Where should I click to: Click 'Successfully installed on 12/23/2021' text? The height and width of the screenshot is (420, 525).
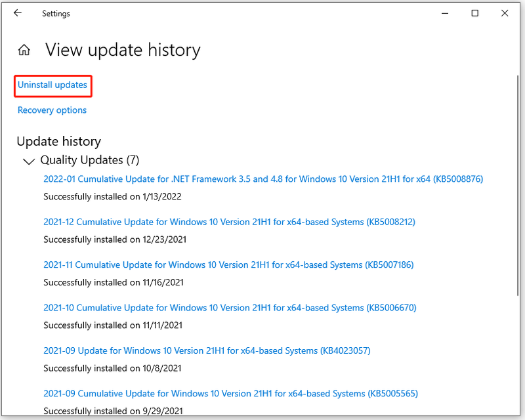tap(115, 240)
